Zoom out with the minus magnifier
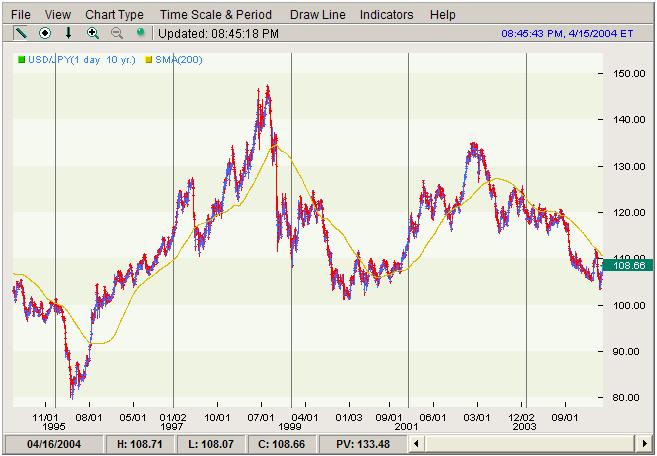This screenshot has height=456, width=657. pos(116,33)
